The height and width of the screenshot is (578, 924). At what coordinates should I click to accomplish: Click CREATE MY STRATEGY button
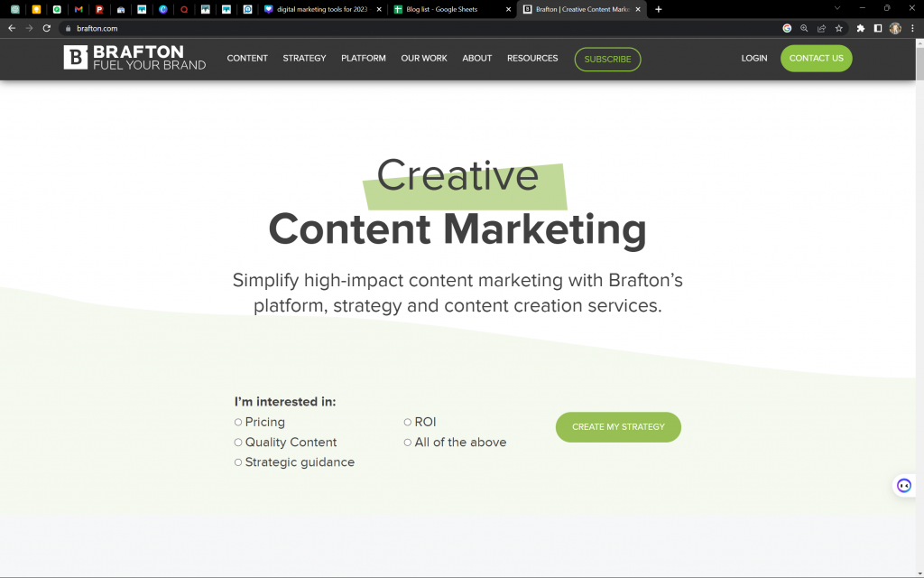618,427
